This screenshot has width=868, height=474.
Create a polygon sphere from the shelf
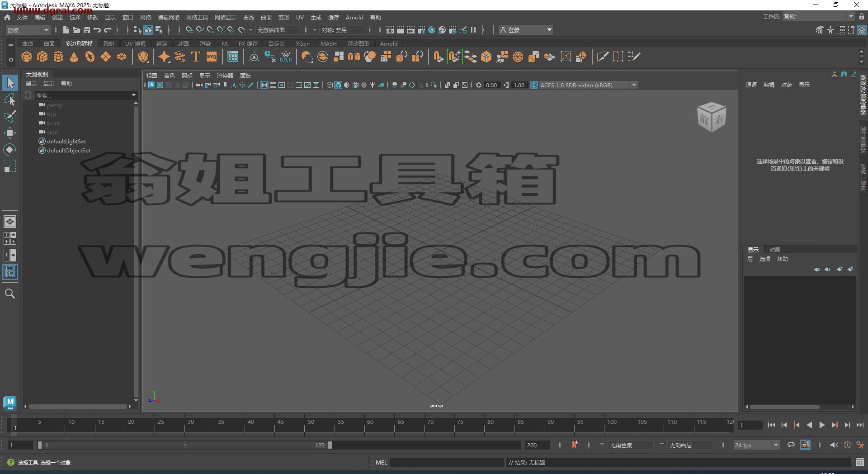point(27,57)
